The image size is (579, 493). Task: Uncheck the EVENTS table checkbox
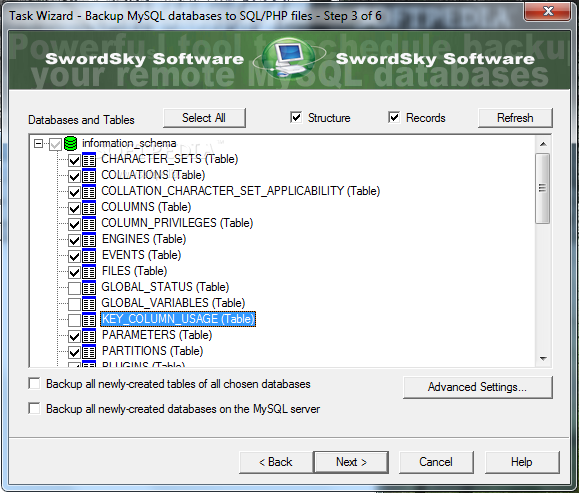(74, 256)
